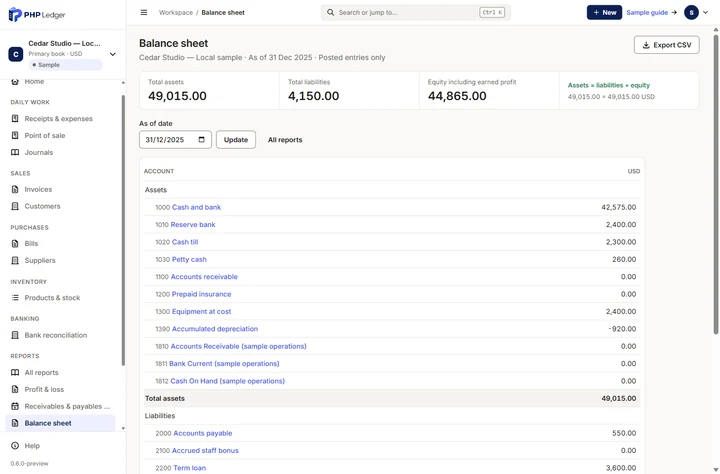
Task: Open the Accounts payable account
Action: click(x=203, y=433)
